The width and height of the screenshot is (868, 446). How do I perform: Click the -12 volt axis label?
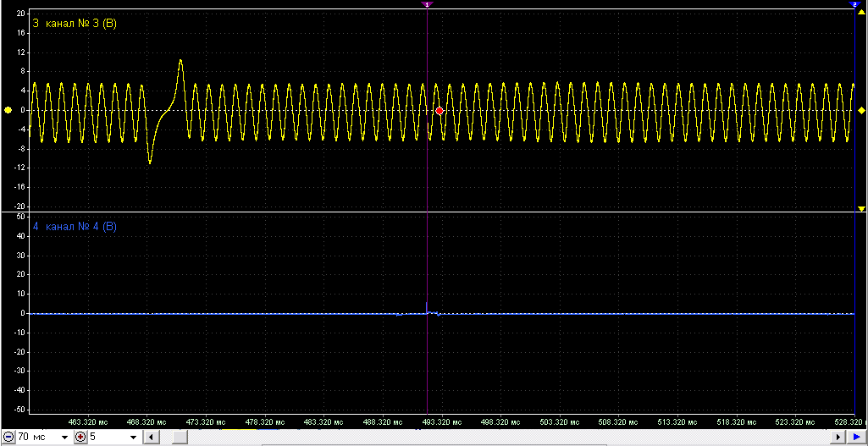point(19,168)
